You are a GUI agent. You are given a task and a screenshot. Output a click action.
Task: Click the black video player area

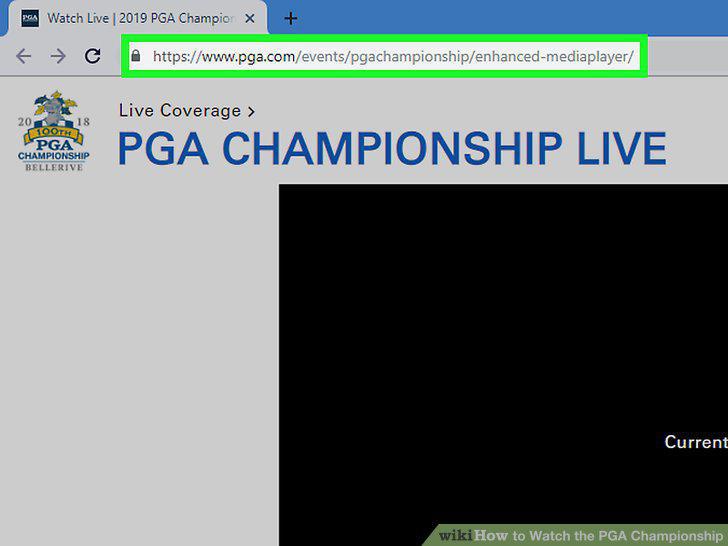503,365
